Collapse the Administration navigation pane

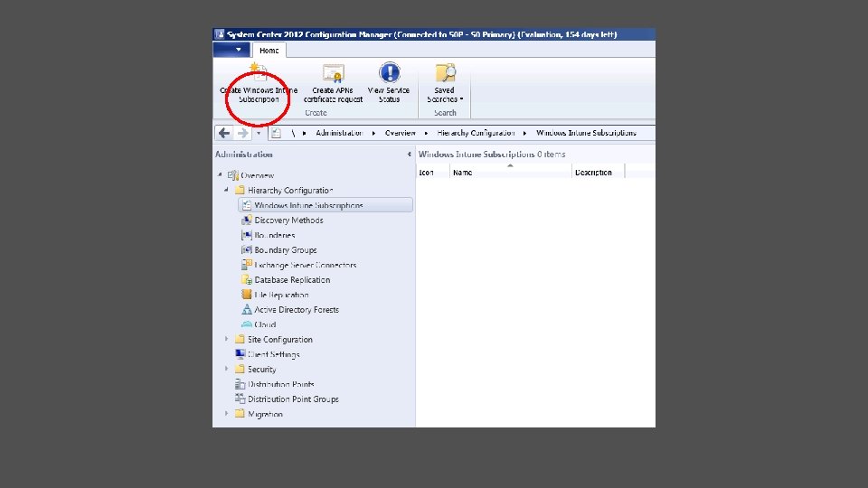(x=409, y=155)
